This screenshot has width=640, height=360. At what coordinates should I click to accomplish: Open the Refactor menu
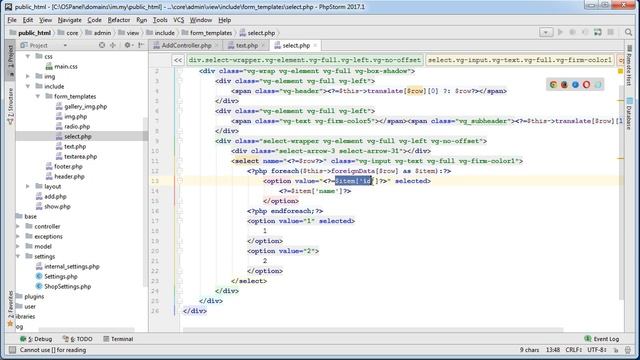(x=119, y=20)
